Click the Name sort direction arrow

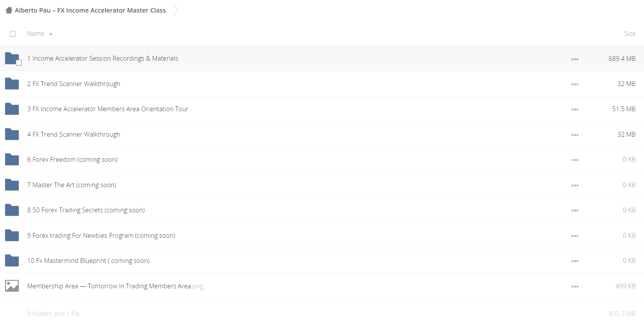(x=51, y=34)
